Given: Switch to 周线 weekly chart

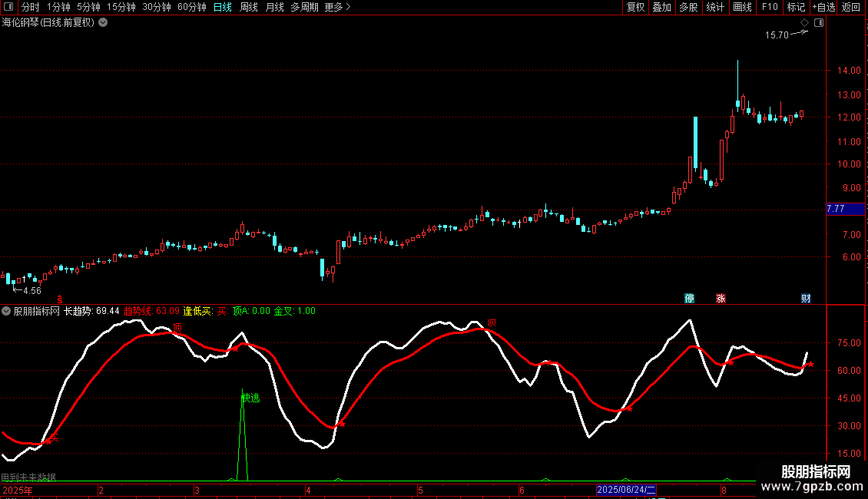Looking at the screenshot, I should (x=249, y=7).
